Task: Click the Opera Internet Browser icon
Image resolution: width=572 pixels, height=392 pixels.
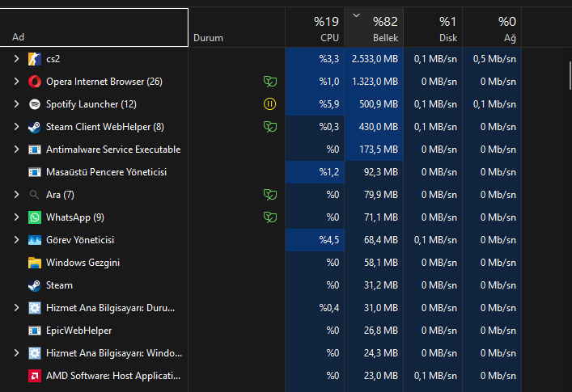Action: pyautogui.click(x=35, y=82)
